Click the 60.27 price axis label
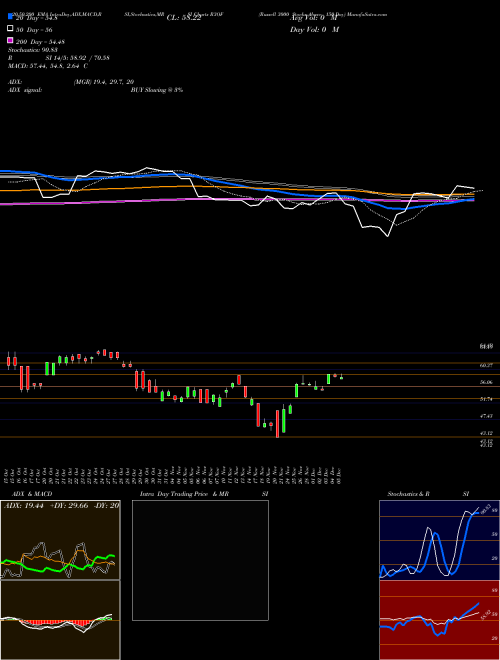 tap(486, 365)
